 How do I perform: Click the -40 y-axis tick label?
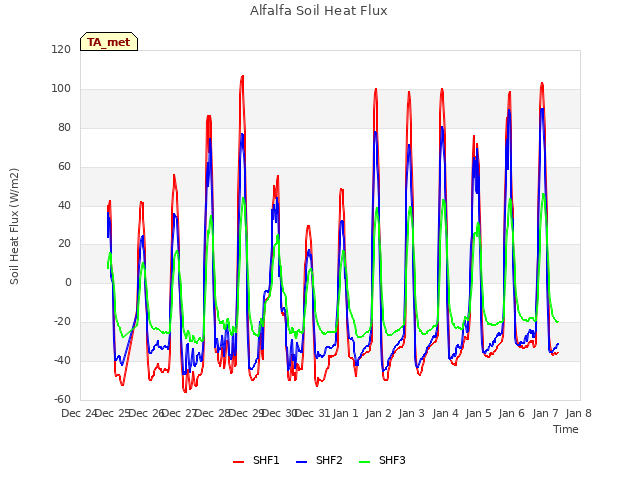coord(62,360)
